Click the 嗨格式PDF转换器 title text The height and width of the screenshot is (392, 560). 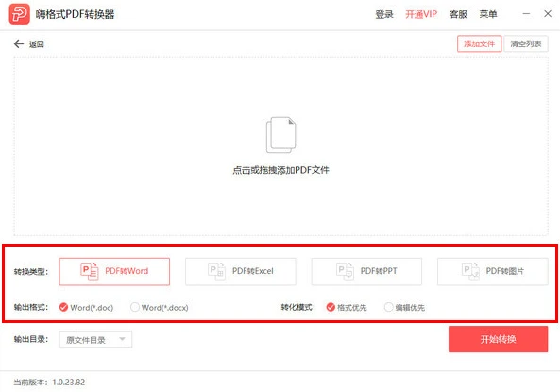(x=75, y=14)
